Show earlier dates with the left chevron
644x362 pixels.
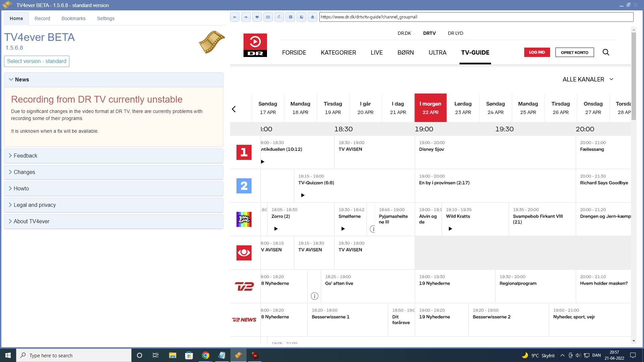pos(234,109)
